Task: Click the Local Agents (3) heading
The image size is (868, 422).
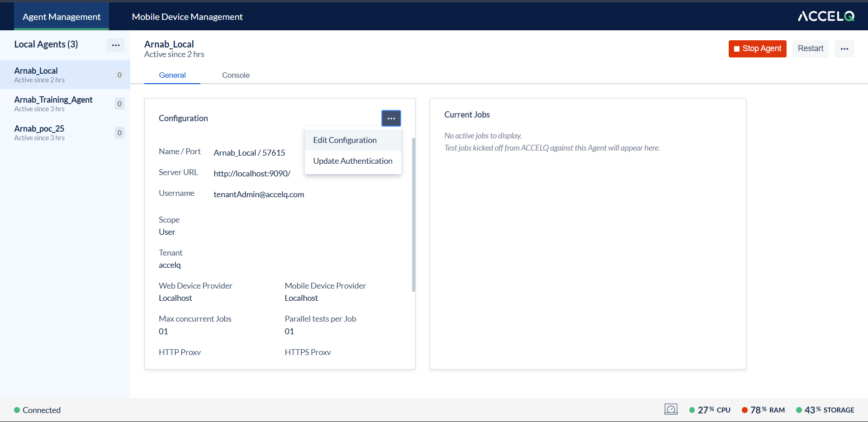Action: [46, 44]
